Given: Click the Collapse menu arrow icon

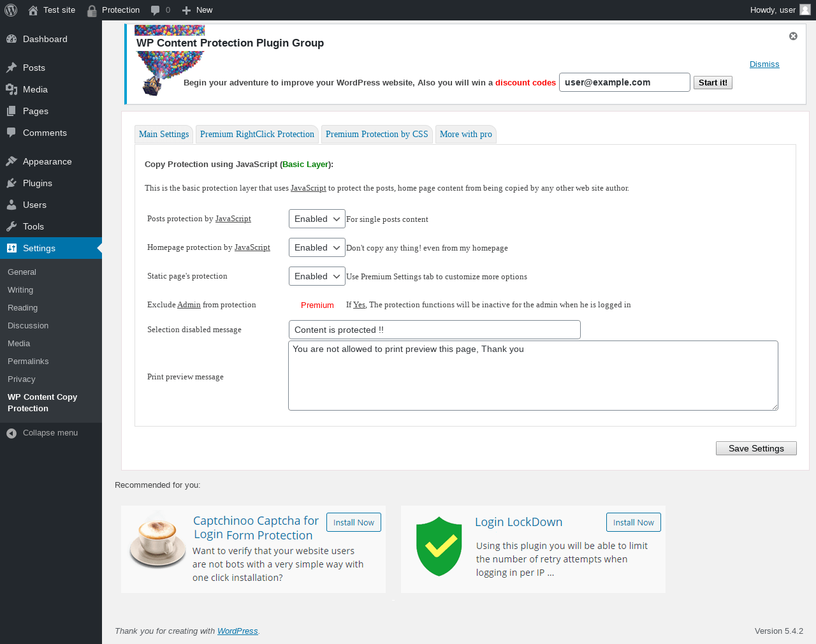Looking at the screenshot, I should (x=11, y=433).
